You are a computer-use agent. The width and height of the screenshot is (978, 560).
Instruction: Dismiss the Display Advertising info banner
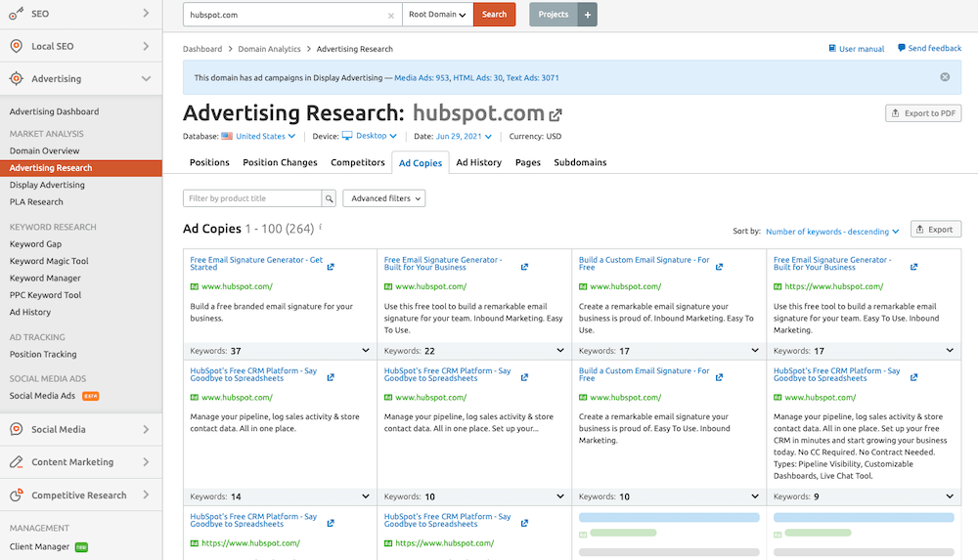click(x=945, y=77)
